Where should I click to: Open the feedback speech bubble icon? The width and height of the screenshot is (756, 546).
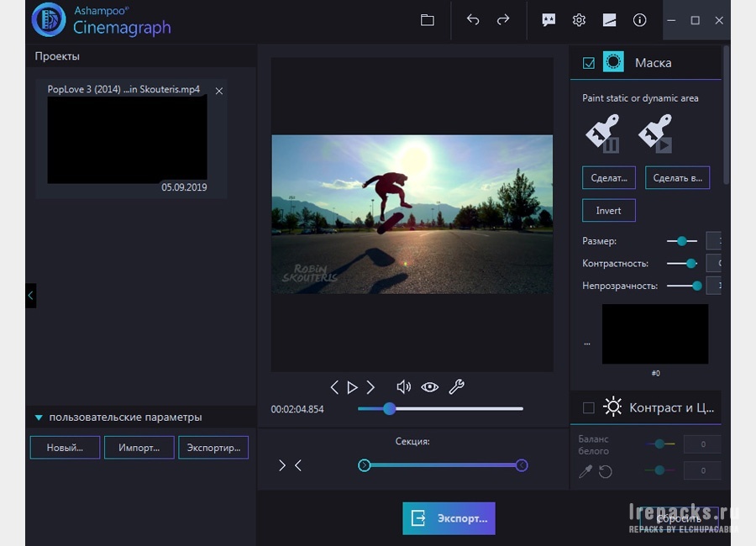tap(549, 20)
